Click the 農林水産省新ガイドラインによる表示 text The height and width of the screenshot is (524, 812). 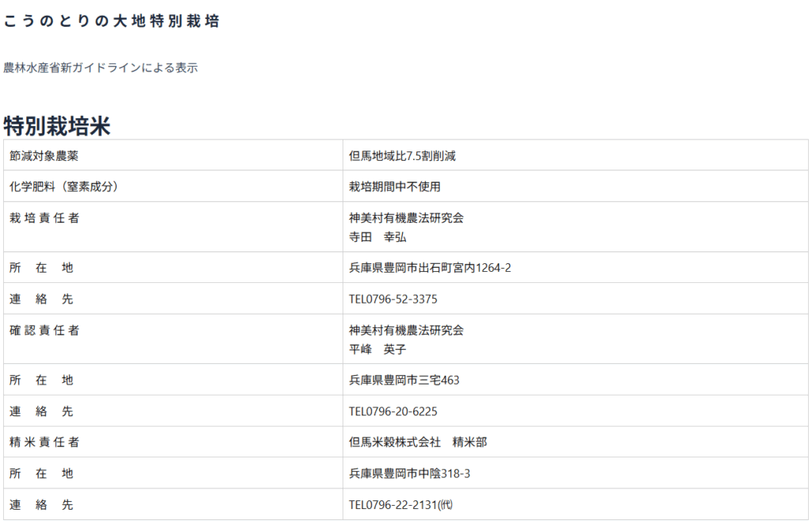pyautogui.click(x=101, y=68)
